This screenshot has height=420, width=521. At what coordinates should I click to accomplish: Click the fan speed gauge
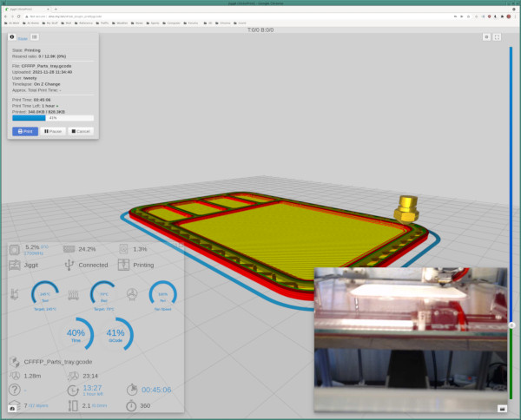[x=163, y=294]
